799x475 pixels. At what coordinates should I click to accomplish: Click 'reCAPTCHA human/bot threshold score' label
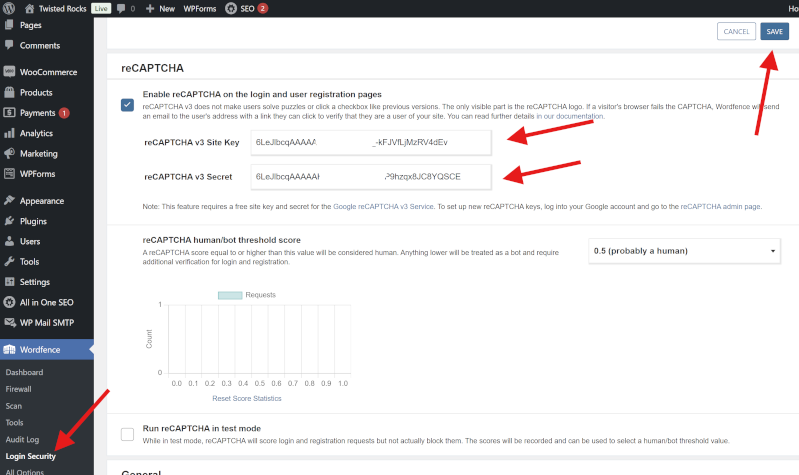[x=222, y=240]
